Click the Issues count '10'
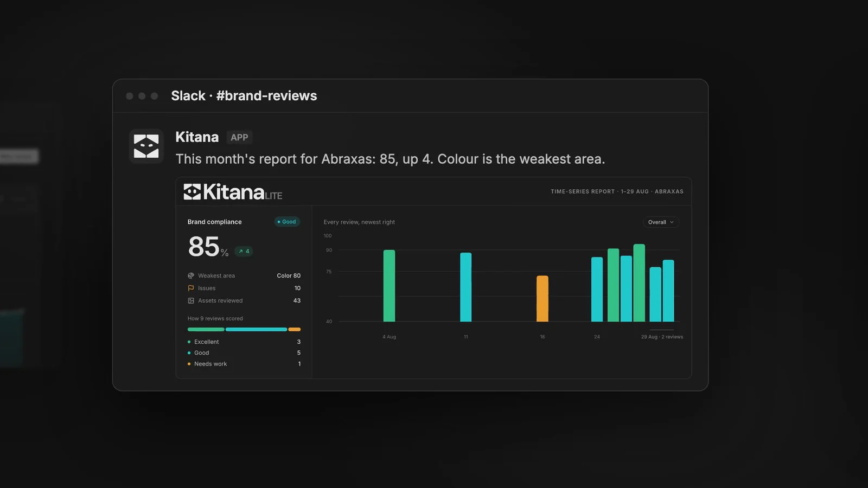 point(297,288)
